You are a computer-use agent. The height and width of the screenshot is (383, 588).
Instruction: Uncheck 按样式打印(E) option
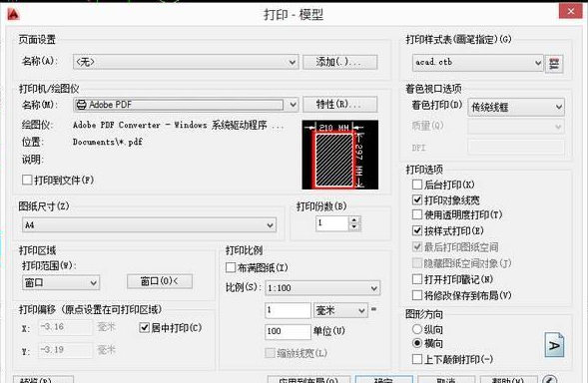click(x=417, y=230)
